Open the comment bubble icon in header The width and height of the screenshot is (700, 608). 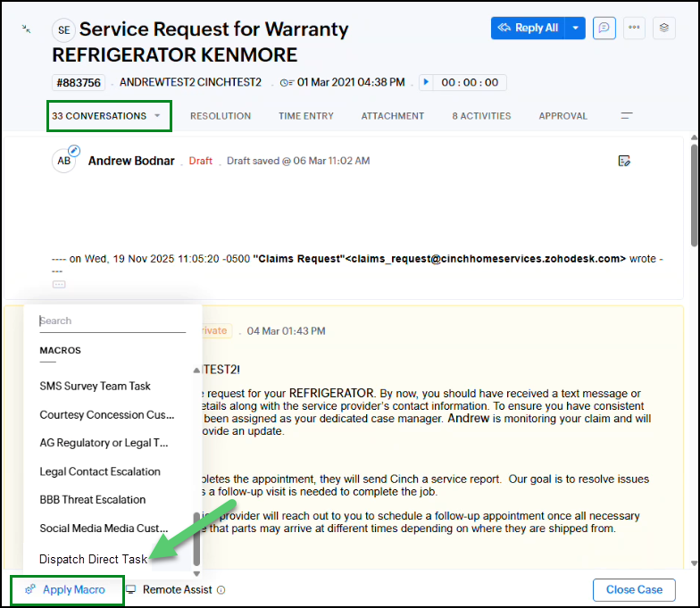click(x=605, y=28)
